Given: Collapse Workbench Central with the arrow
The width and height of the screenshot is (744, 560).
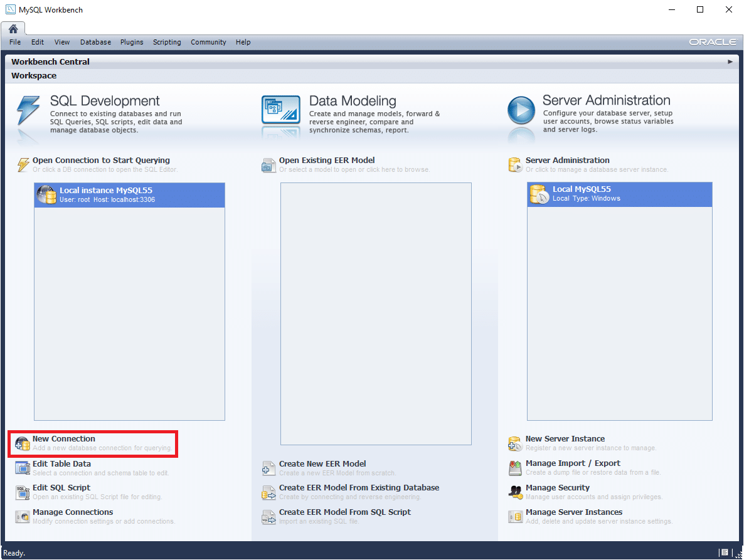Looking at the screenshot, I should pyautogui.click(x=730, y=61).
